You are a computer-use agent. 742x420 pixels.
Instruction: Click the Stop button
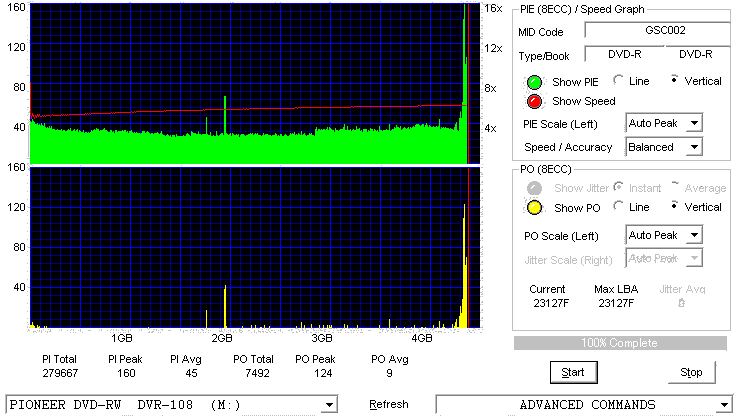[691, 373]
